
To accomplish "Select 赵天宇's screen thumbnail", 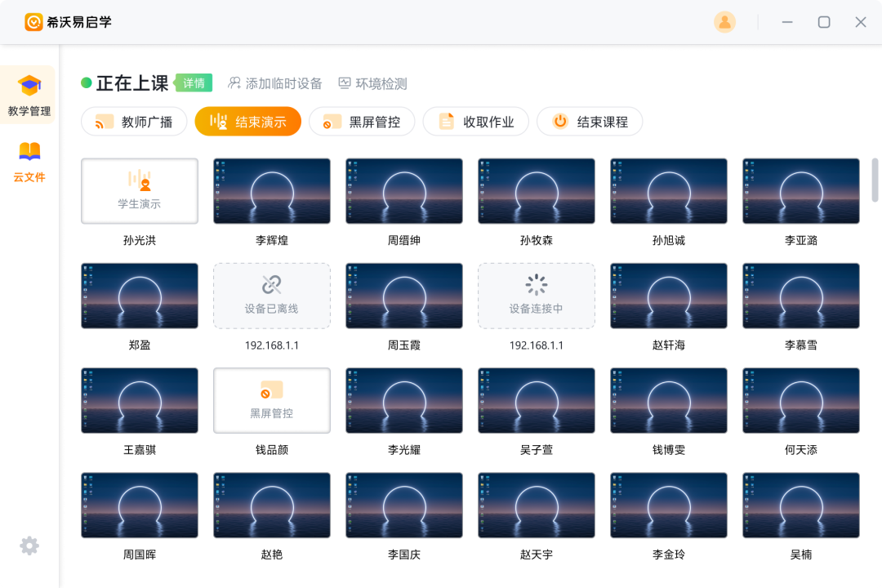I will click(536, 505).
